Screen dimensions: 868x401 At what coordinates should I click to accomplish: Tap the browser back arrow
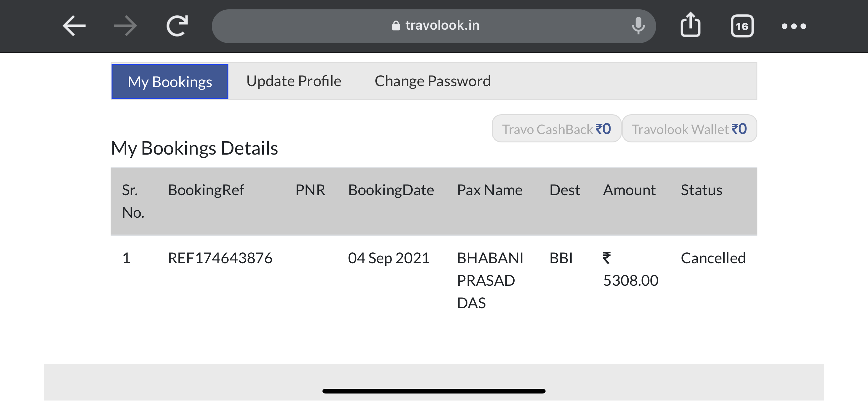click(x=74, y=26)
